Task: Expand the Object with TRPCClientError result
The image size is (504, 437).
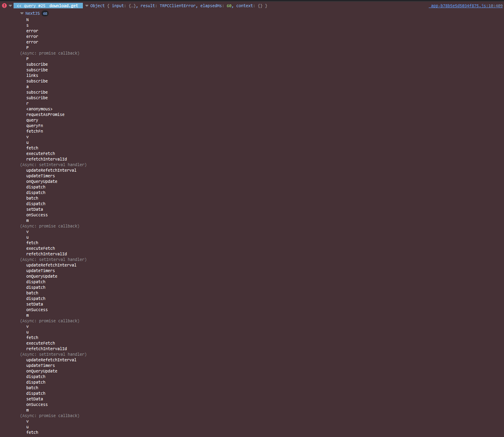Action: coord(86,6)
